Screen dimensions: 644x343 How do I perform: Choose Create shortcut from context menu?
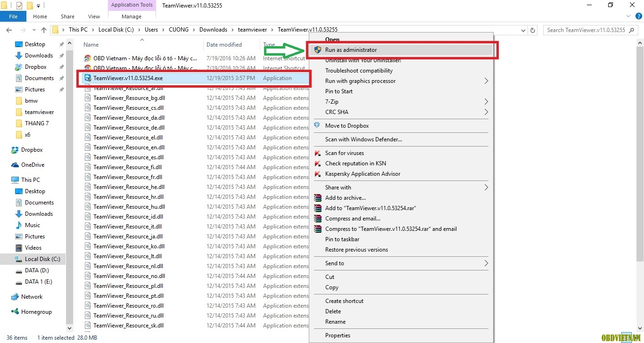tap(344, 301)
